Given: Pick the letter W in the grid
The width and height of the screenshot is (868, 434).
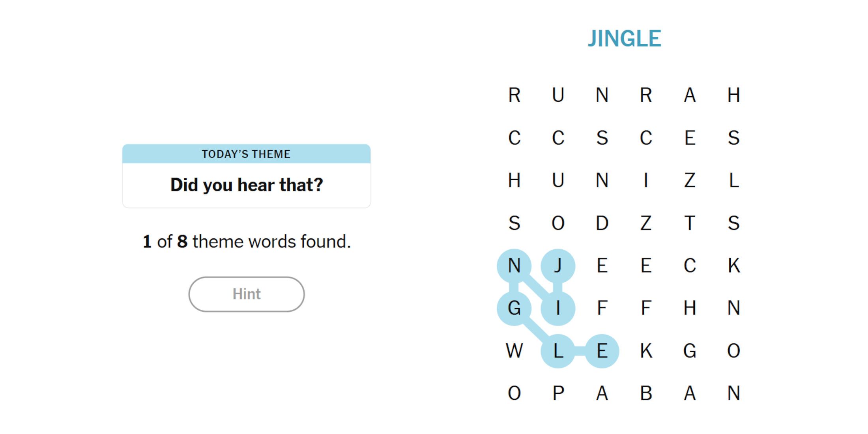Looking at the screenshot, I should click(x=514, y=351).
